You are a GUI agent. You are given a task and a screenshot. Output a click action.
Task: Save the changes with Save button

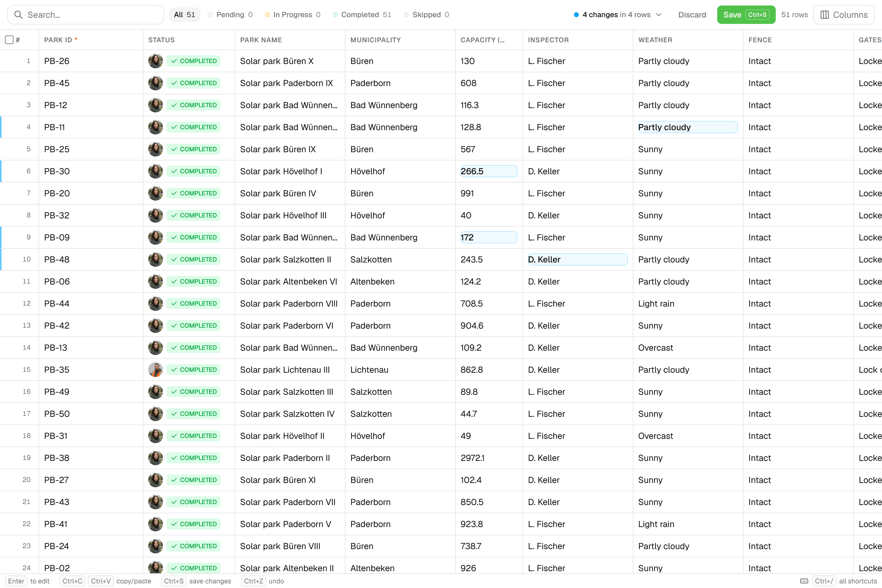pyautogui.click(x=746, y=15)
